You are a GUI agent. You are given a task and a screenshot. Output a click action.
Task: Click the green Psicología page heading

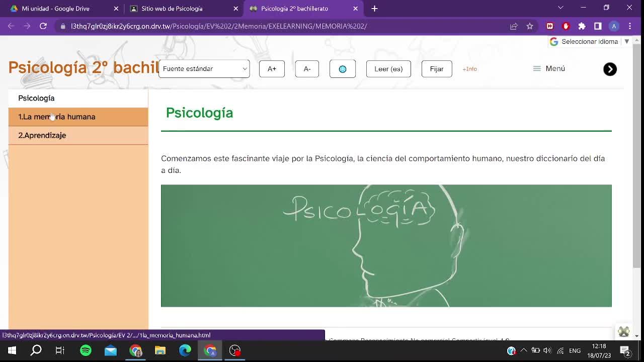[199, 113]
